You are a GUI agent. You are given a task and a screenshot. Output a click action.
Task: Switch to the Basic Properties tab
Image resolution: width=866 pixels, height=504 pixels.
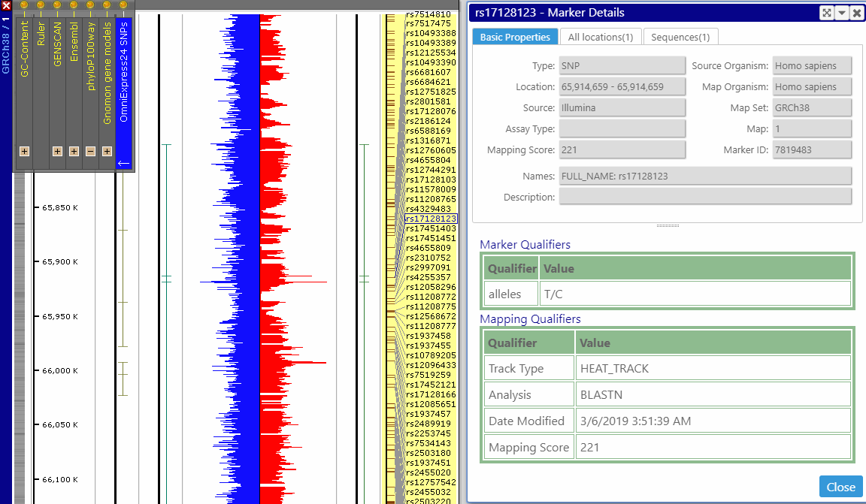[515, 37]
